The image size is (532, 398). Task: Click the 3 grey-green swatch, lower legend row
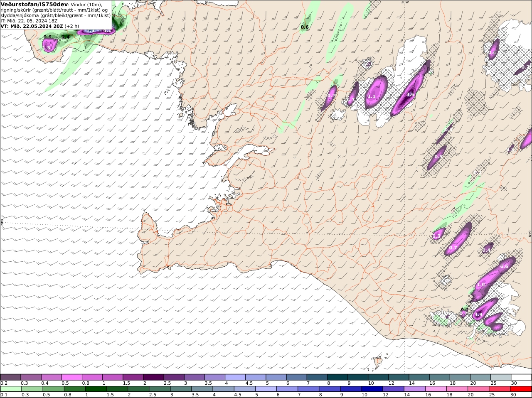(x=181, y=389)
